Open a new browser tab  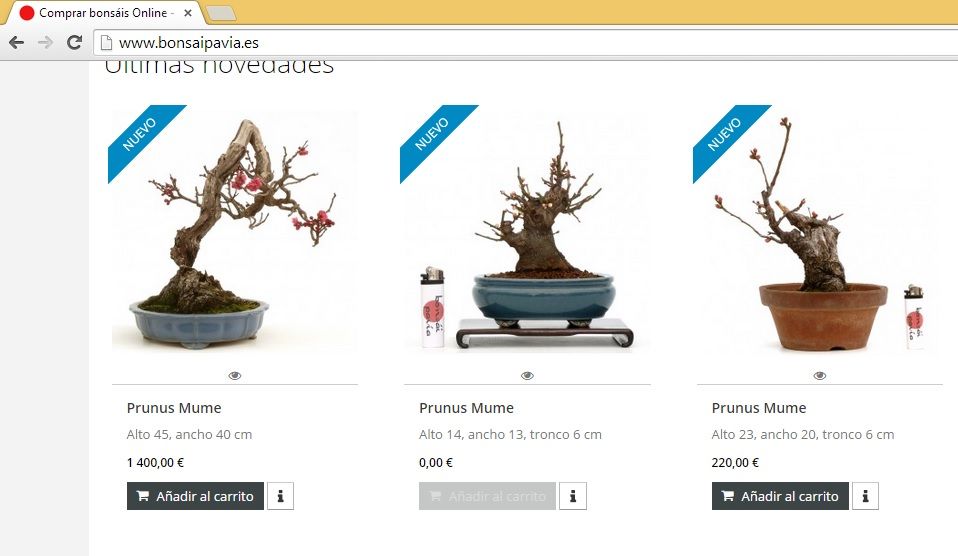(x=221, y=13)
